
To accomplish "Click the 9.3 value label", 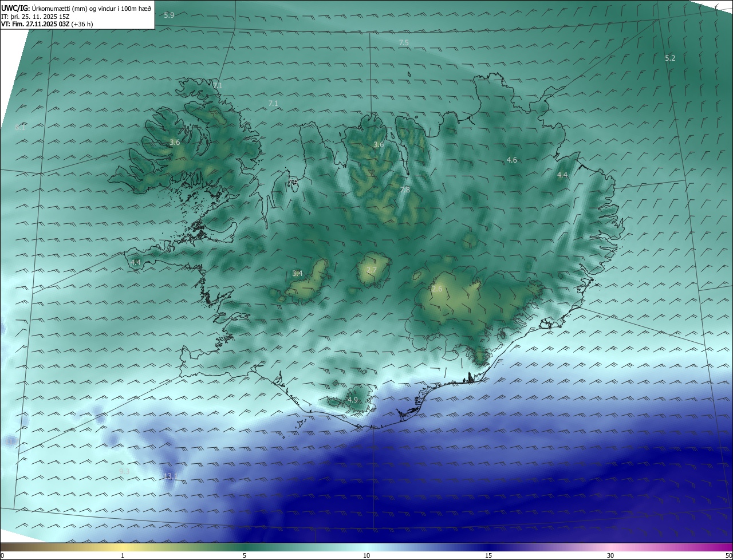I will [x=124, y=471].
